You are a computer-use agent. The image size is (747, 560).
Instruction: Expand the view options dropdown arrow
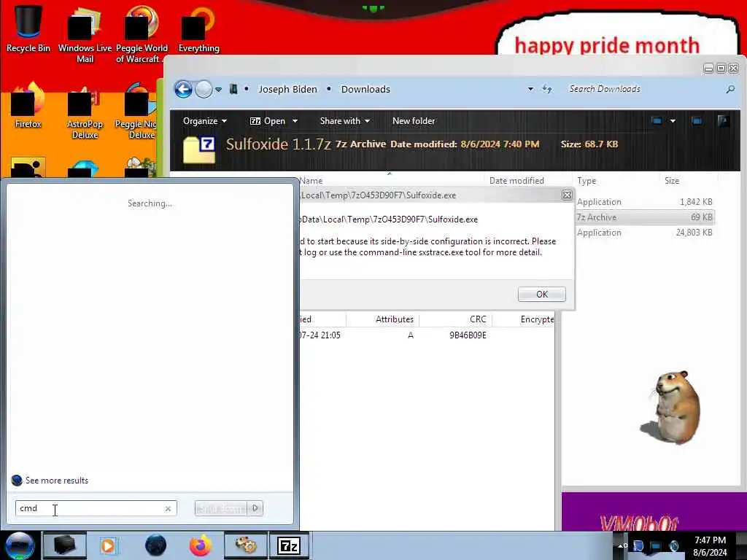coord(673,121)
